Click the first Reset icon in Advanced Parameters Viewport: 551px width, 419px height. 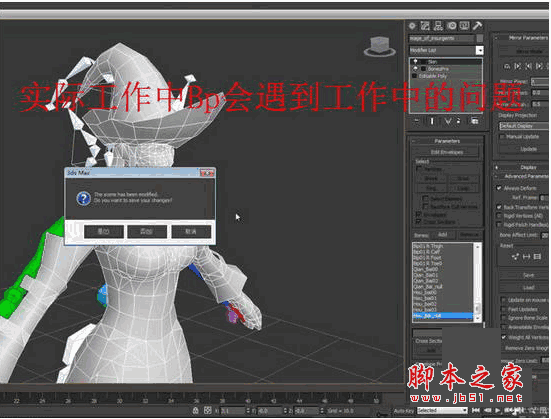click(515, 257)
